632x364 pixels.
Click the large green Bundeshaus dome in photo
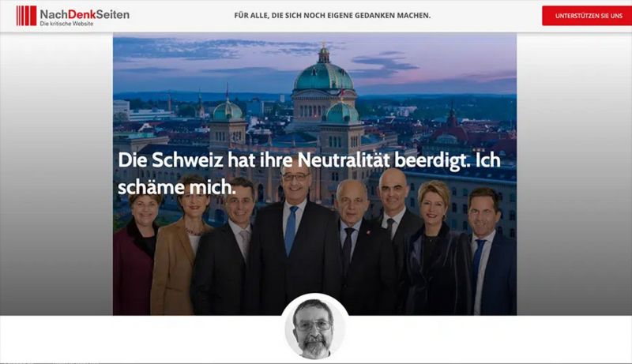[x=324, y=76]
